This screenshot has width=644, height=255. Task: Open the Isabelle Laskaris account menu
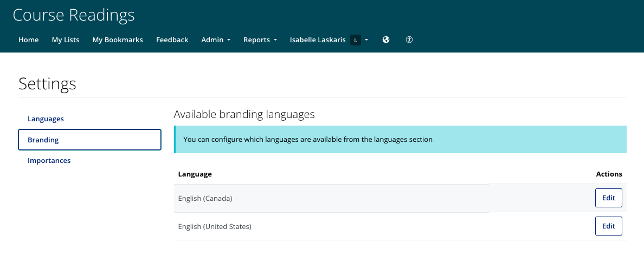click(329, 40)
